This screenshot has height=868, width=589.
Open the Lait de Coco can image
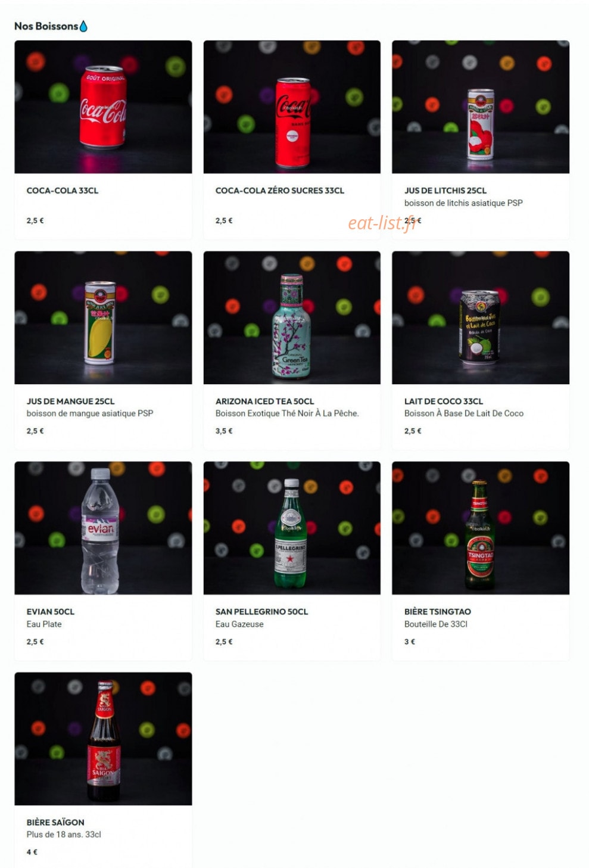click(x=481, y=318)
